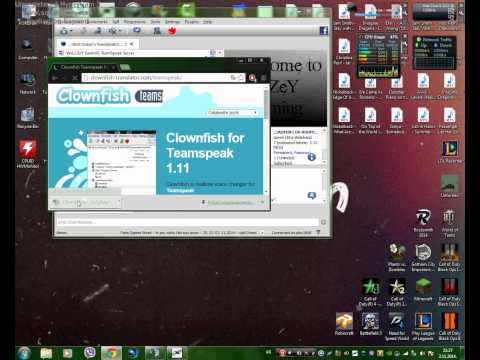
Task: Click the Teamspeak badge beside the Clownfish logo
Action: coord(149,96)
